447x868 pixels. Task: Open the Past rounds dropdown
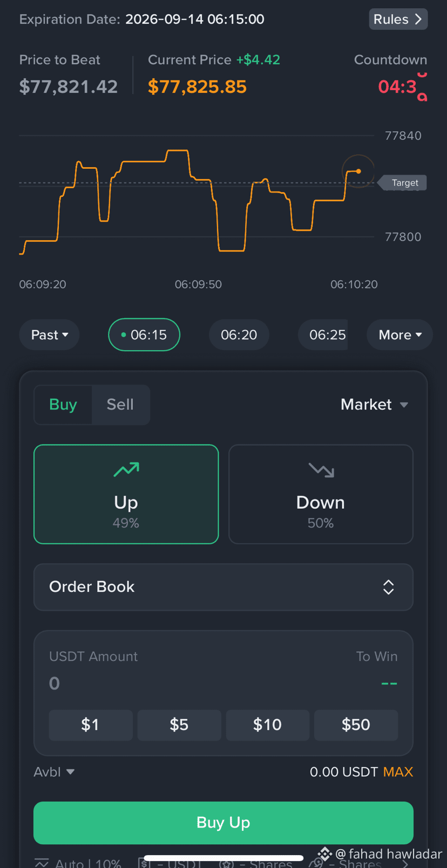(49, 334)
